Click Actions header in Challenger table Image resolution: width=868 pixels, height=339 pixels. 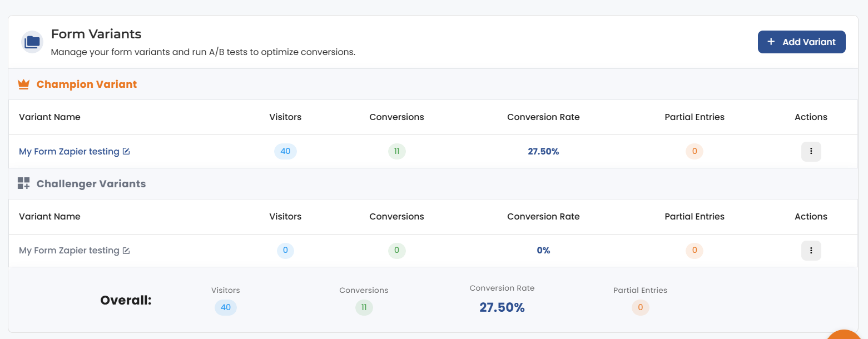(811, 217)
